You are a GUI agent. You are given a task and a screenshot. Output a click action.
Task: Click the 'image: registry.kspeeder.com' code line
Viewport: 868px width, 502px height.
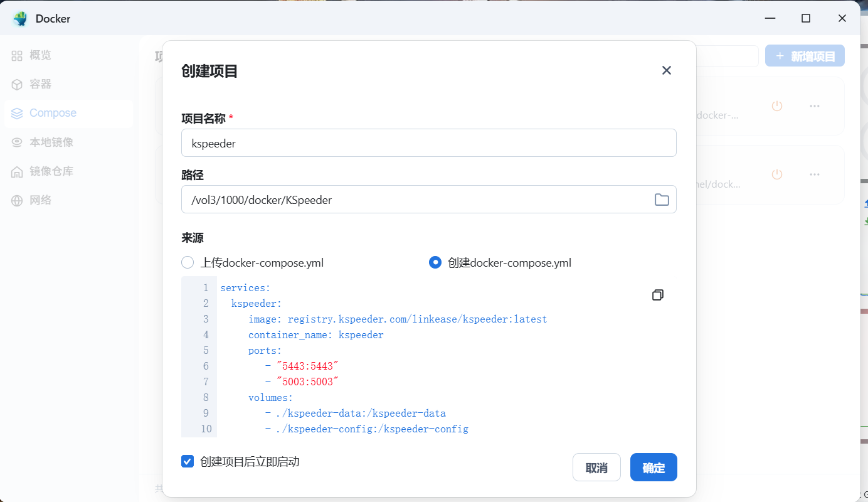click(x=398, y=319)
